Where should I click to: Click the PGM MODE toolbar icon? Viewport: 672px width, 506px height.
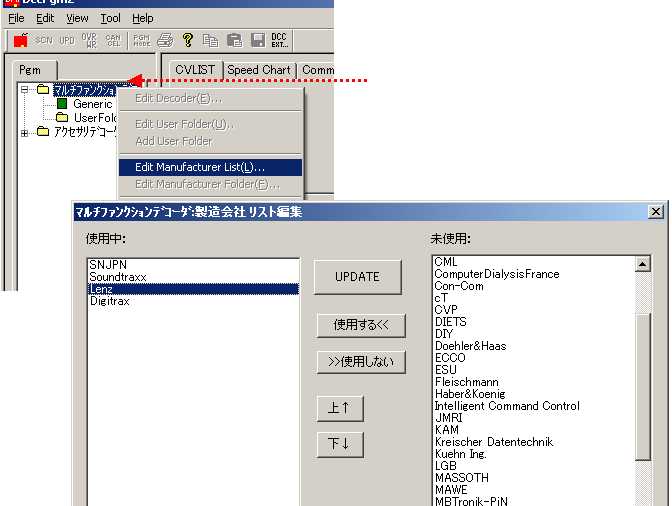(x=141, y=40)
